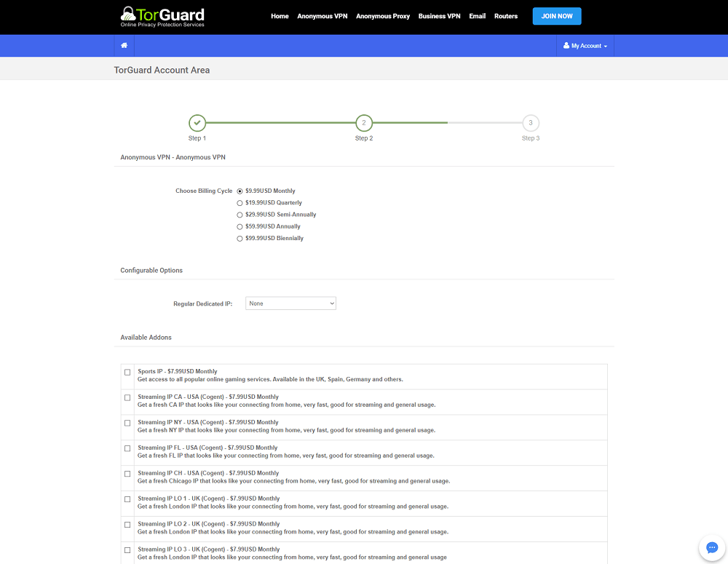
Task: Open the home icon in blue bar
Action: pyautogui.click(x=124, y=46)
